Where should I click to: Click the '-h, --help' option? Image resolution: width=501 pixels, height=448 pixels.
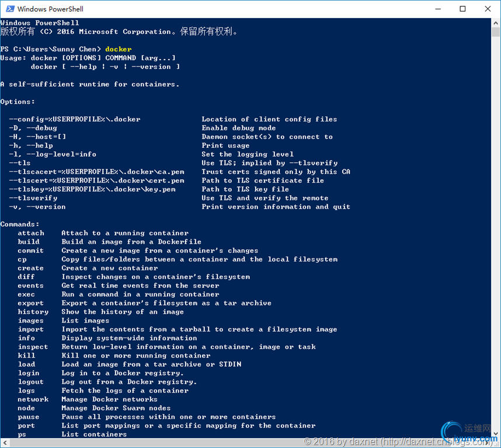(x=31, y=145)
